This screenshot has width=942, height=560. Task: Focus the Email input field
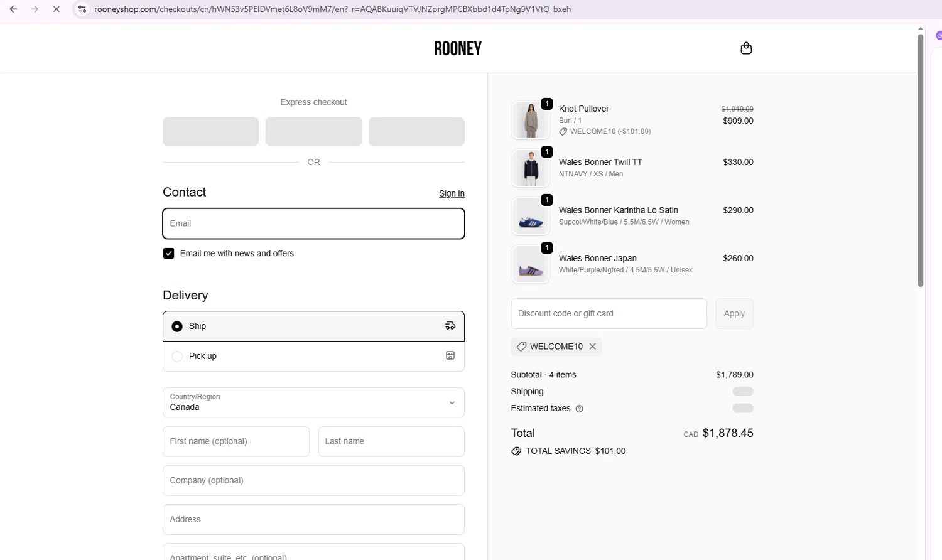[313, 223]
